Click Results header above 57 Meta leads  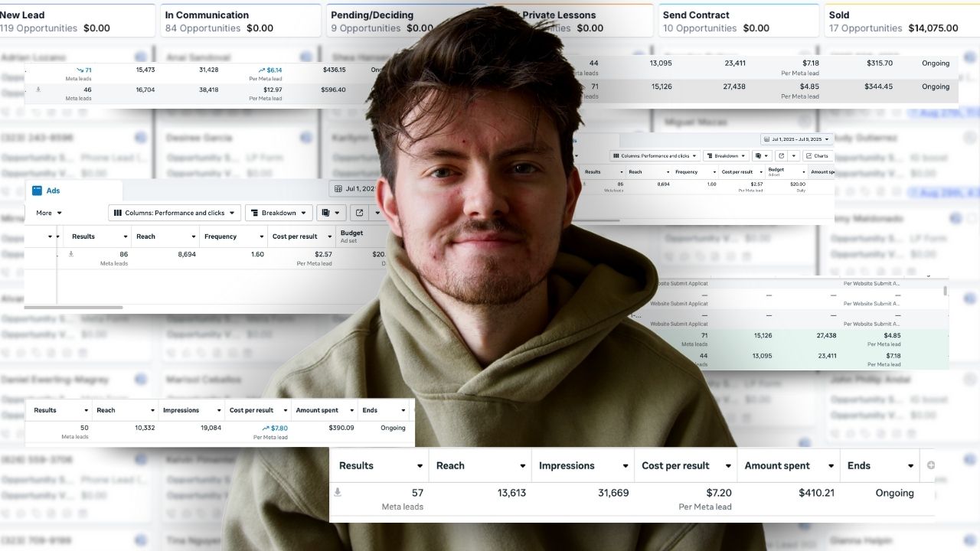(380, 465)
